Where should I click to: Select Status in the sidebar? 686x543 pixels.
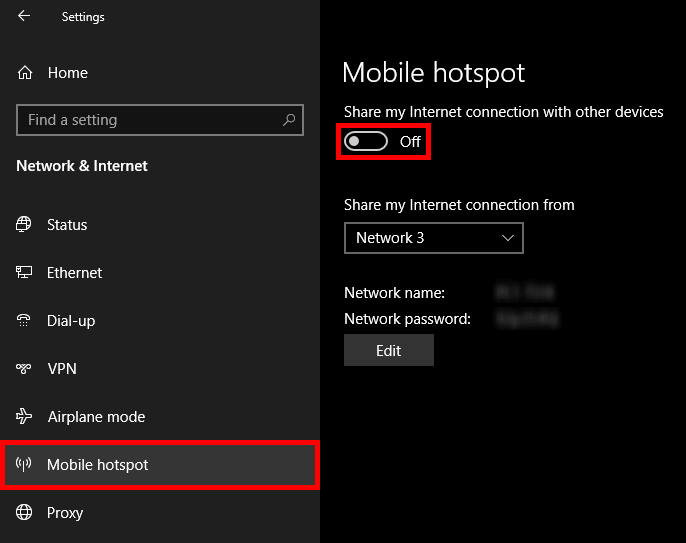(160, 224)
